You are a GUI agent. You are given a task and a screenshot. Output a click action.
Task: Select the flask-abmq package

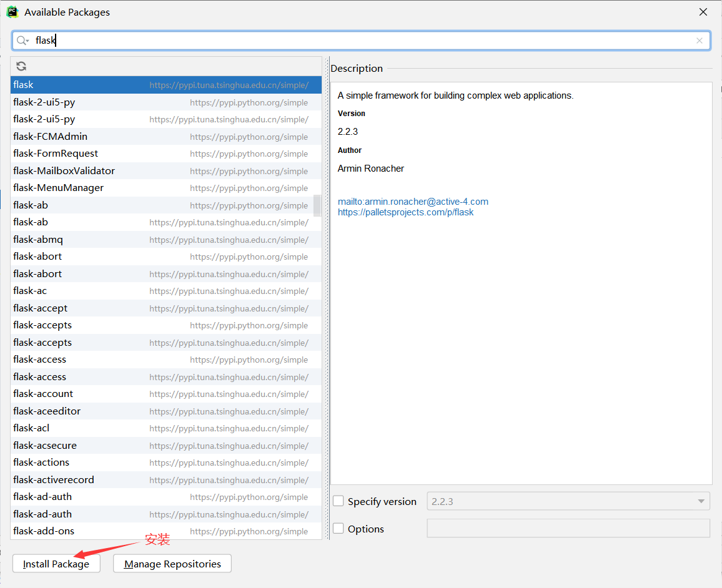tap(166, 239)
